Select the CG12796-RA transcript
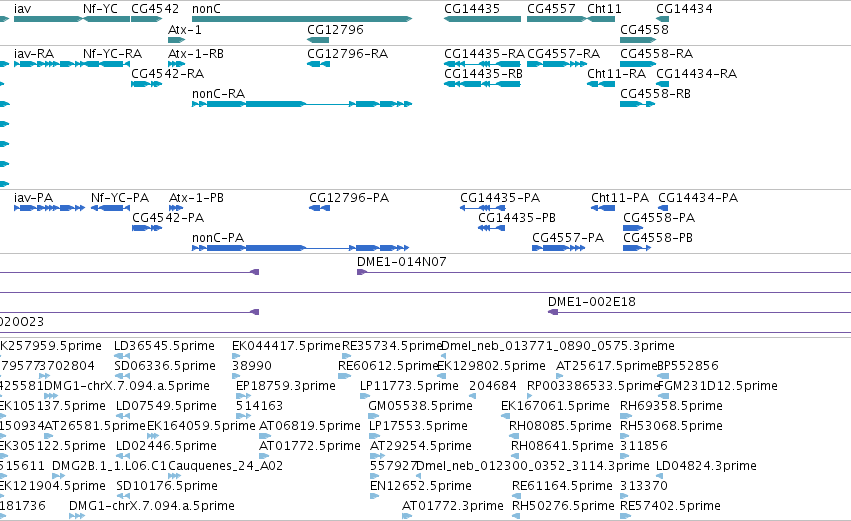 (x=318, y=64)
